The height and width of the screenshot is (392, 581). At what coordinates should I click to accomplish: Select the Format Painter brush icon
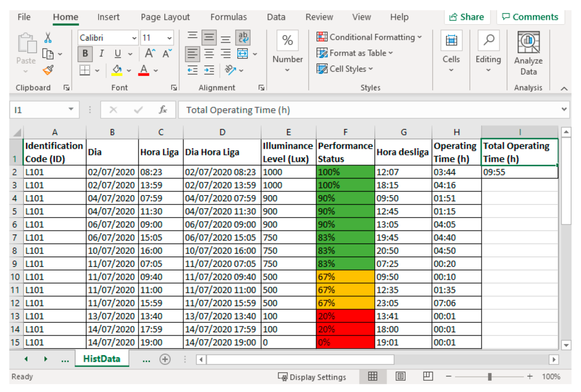click(48, 70)
